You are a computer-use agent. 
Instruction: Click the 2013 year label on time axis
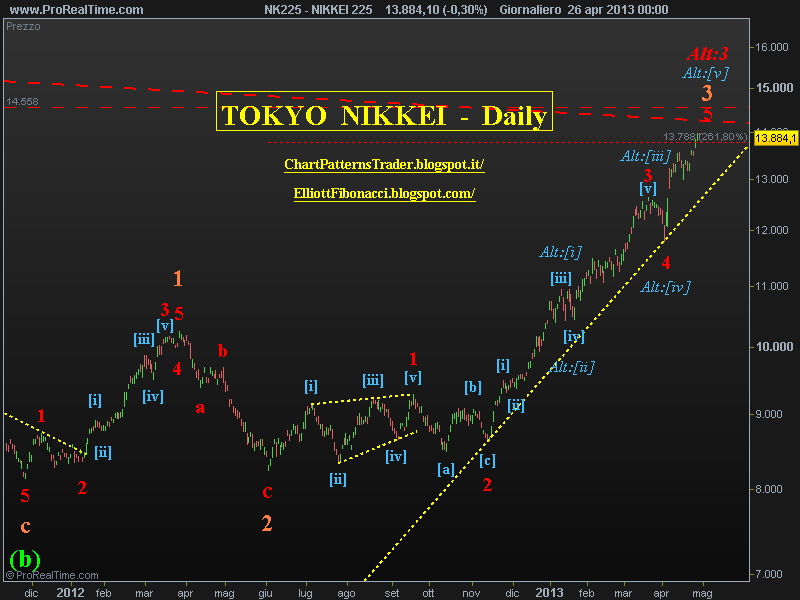coord(549,593)
